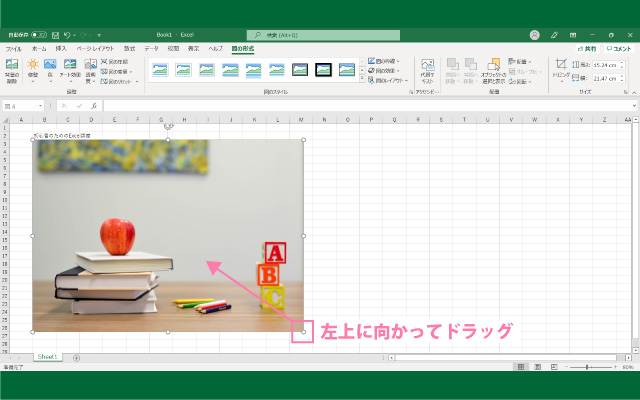Open the Size group dialog launcher

(626, 92)
